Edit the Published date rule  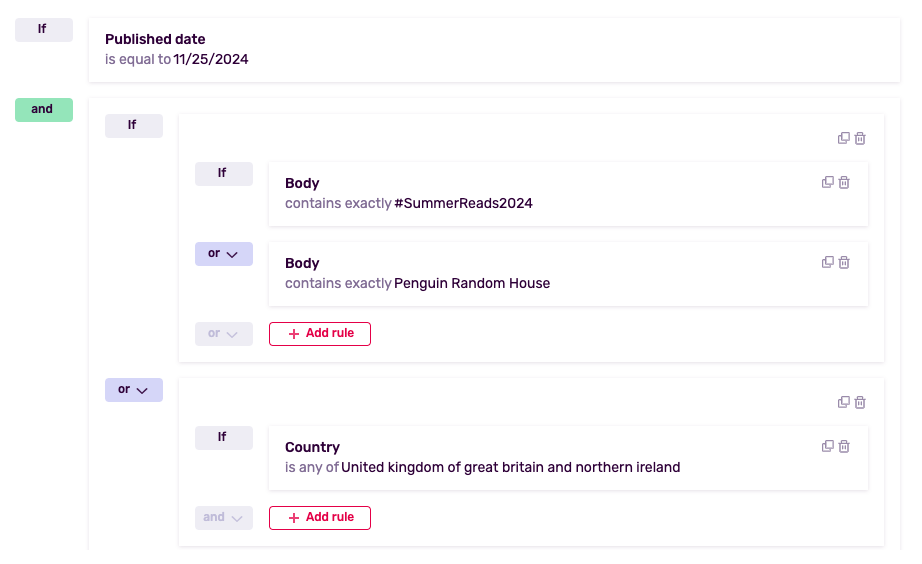(x=494, y=50)
